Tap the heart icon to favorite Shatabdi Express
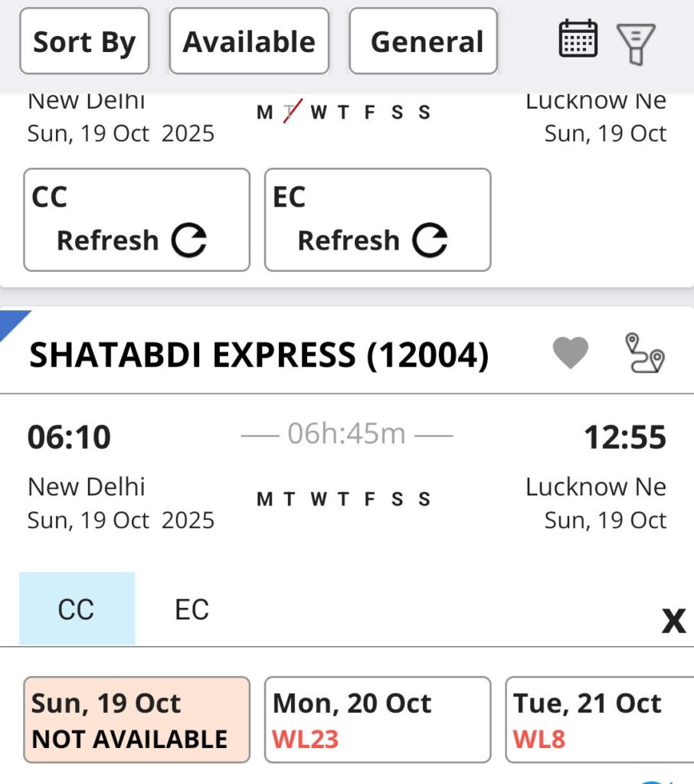 (571, 354)
